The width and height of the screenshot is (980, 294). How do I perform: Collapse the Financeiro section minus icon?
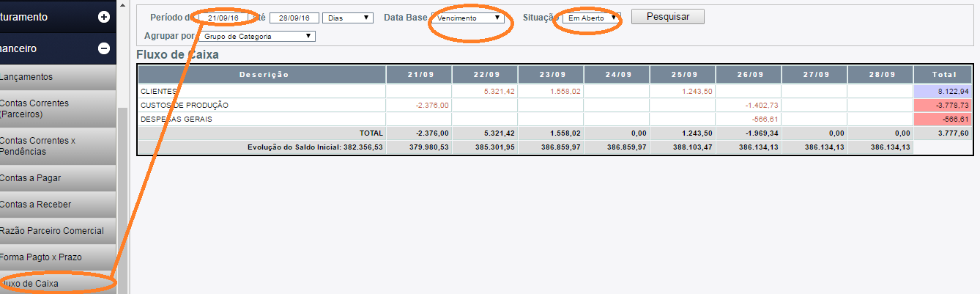click(x=104, y=48)
